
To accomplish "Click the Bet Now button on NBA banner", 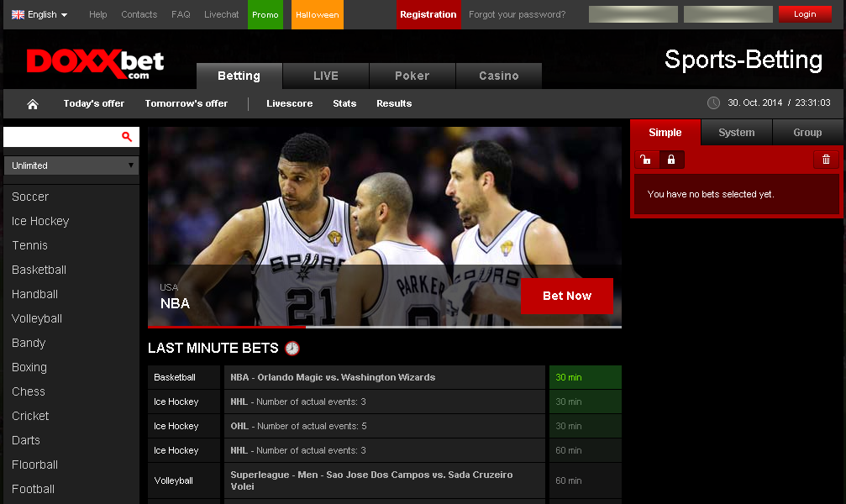I will (x=567, y=296).
